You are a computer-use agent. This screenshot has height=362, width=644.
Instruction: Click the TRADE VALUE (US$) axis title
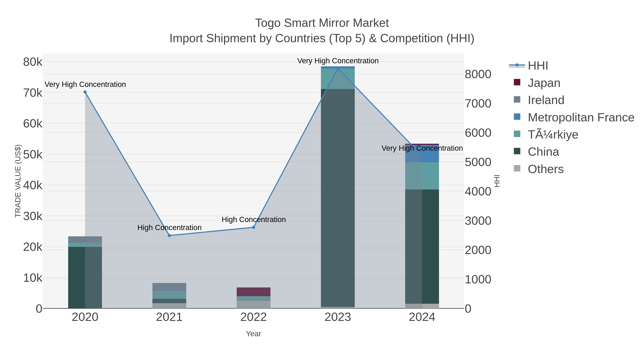click(x=18, y=181)
